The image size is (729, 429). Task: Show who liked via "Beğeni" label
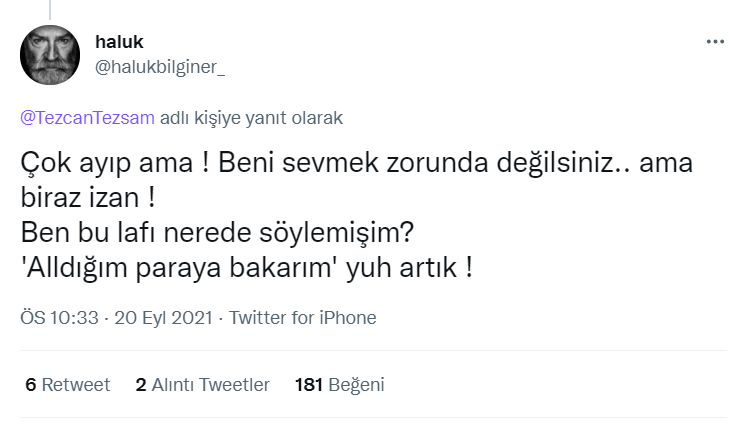pos(361,384)
